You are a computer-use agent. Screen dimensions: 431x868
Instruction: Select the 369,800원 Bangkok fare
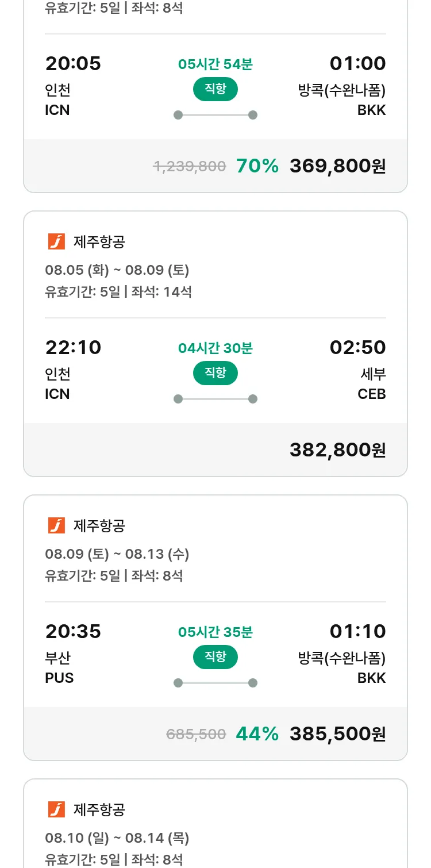(337, 166)
